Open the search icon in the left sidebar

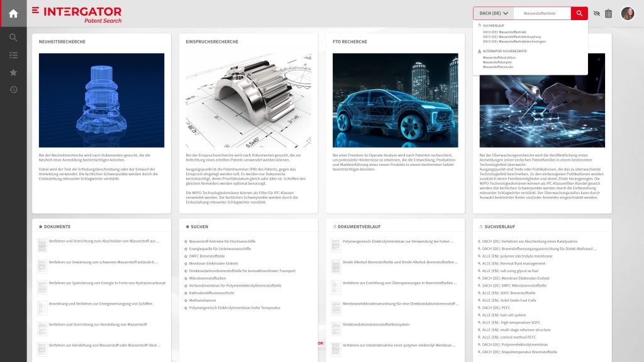pyautogui.click(x=13, y=38)
